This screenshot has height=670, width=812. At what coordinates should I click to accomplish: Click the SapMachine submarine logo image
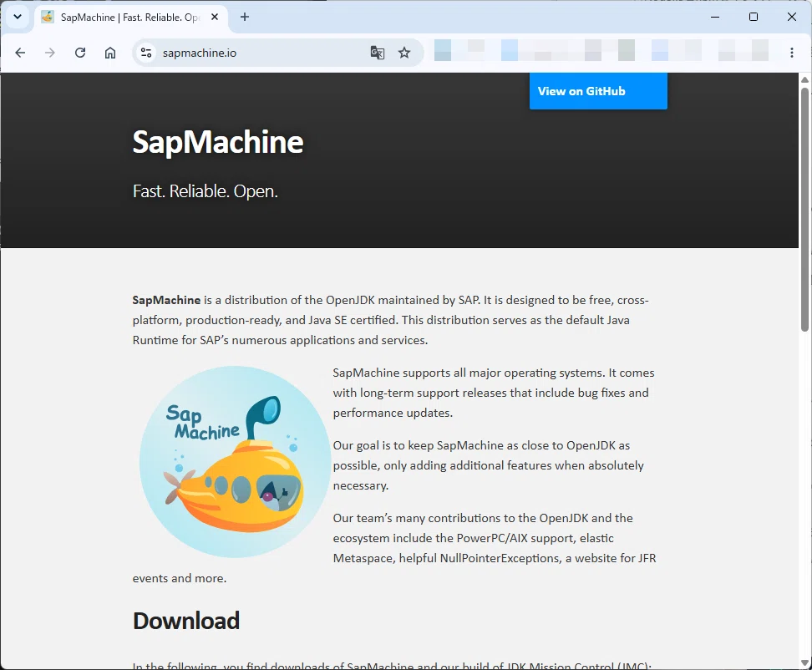[x=235, y=462]
